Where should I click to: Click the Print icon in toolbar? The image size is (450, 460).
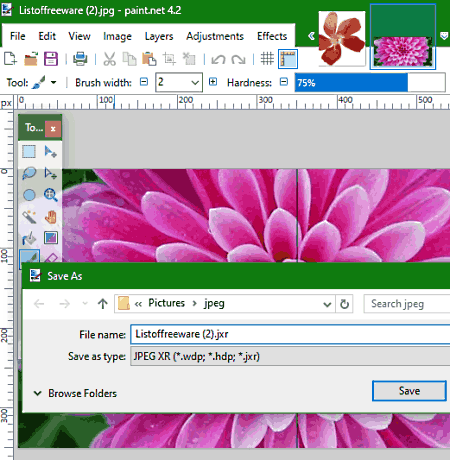tap(80, 59)
